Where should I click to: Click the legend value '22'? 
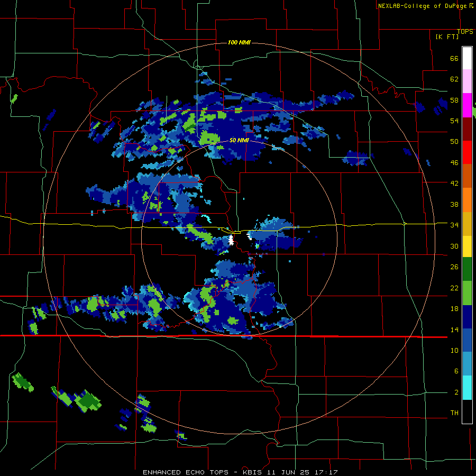[454, 288]
